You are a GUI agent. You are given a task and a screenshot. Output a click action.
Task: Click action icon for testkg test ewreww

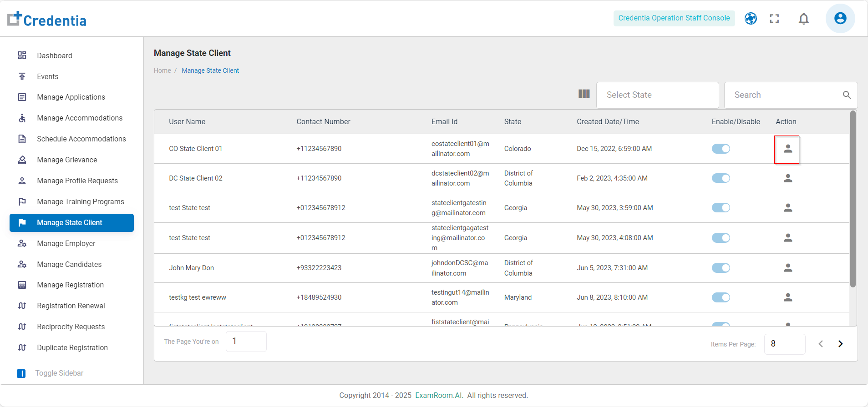point(788,297)
